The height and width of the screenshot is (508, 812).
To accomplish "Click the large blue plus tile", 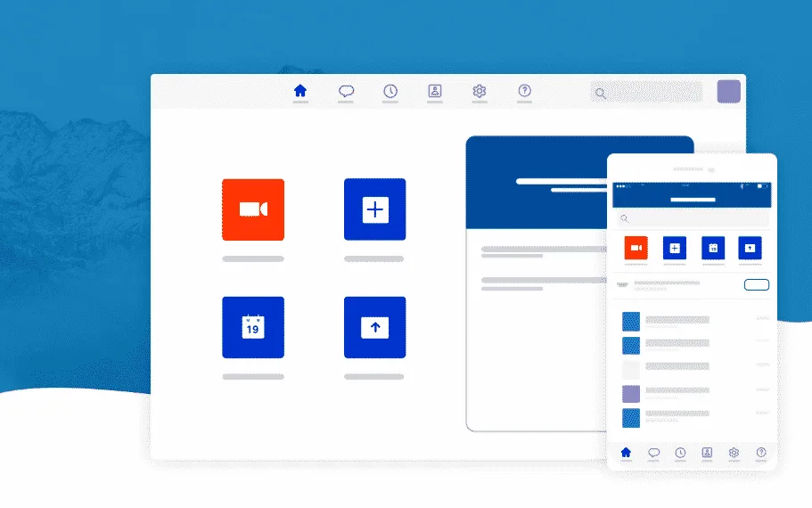I will pyautogui.click(x=375, y=209).
